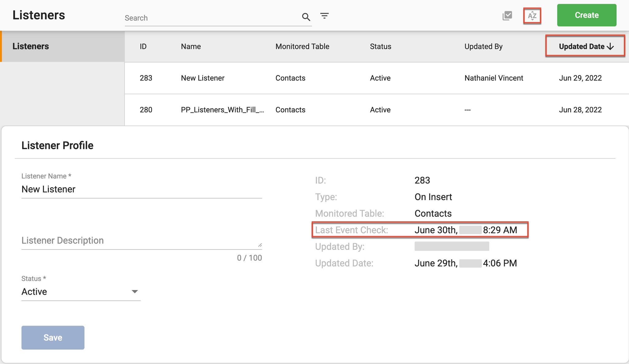Click the Listener Name input field

[142, 189]
